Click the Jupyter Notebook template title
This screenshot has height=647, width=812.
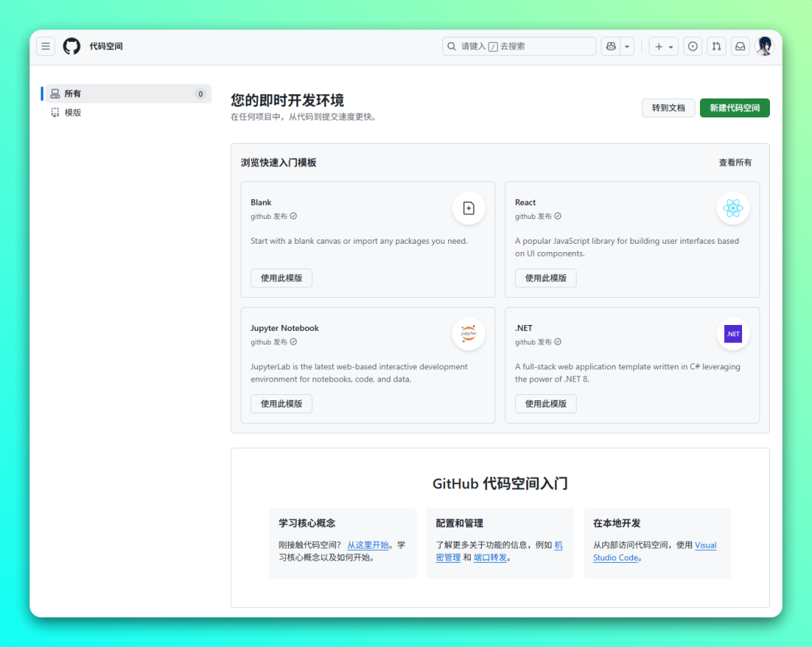284,328
